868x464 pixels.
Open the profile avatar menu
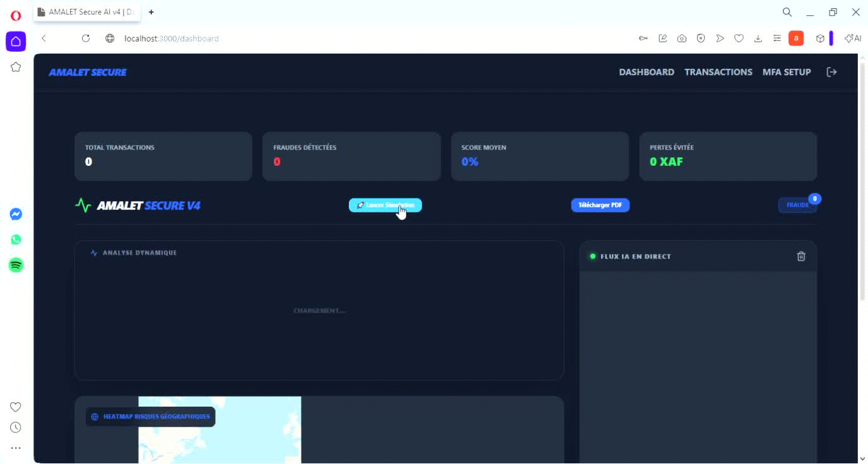tap(795, 38)
